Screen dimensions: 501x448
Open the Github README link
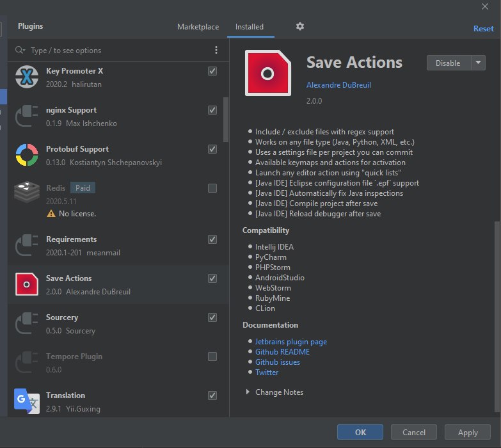[x=282, y=352]
